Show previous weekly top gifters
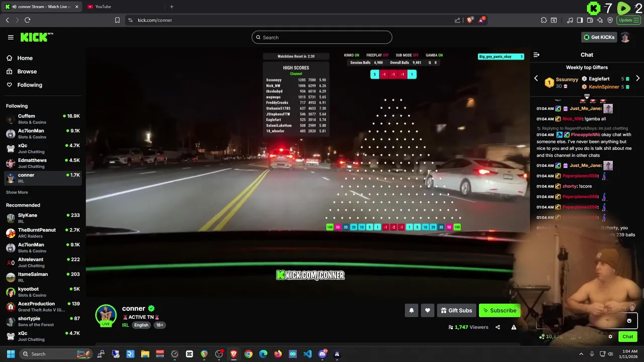The height and width of the screenshot is (362, 644). click(x=536, y=79)
